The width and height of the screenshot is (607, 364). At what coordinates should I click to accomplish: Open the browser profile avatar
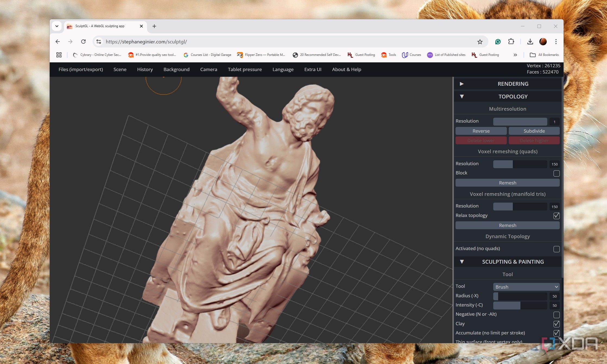coord(543,41)
